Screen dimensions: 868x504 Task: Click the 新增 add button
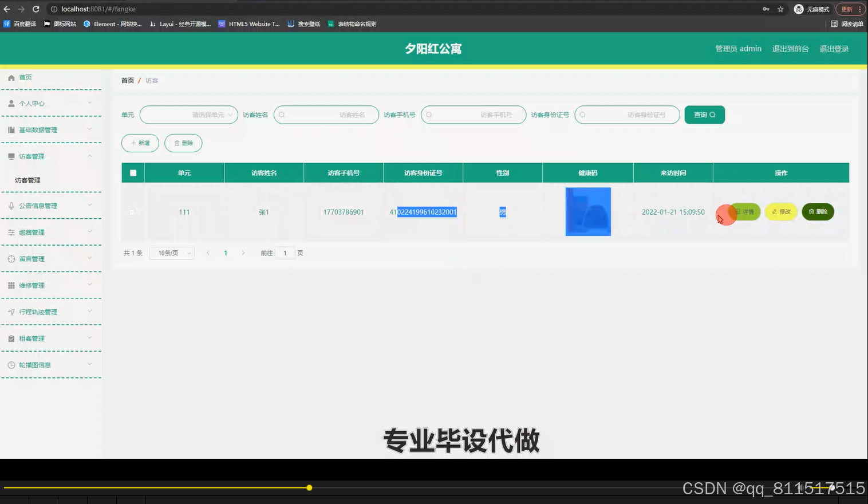tap(140, 143)
